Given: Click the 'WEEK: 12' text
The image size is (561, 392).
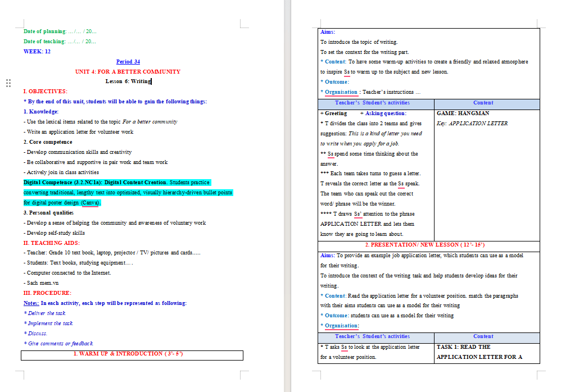Looking at the screenshot, I should pyautogui.click(x=37, y=52).
